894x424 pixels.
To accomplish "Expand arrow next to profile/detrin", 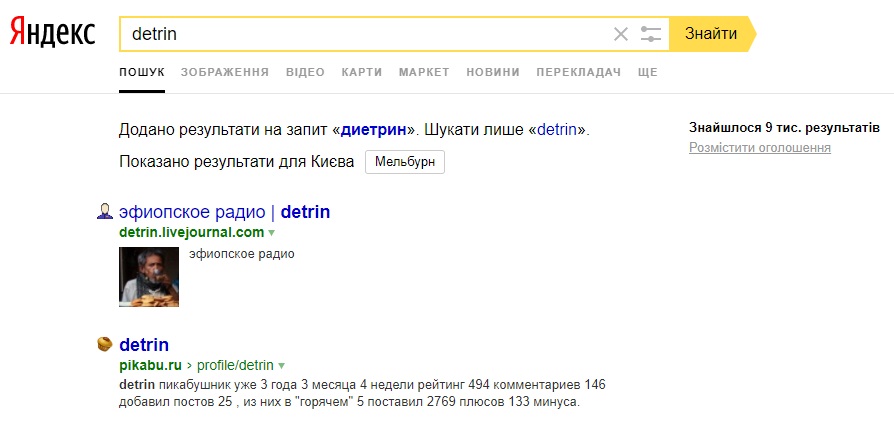I will 281,365.
